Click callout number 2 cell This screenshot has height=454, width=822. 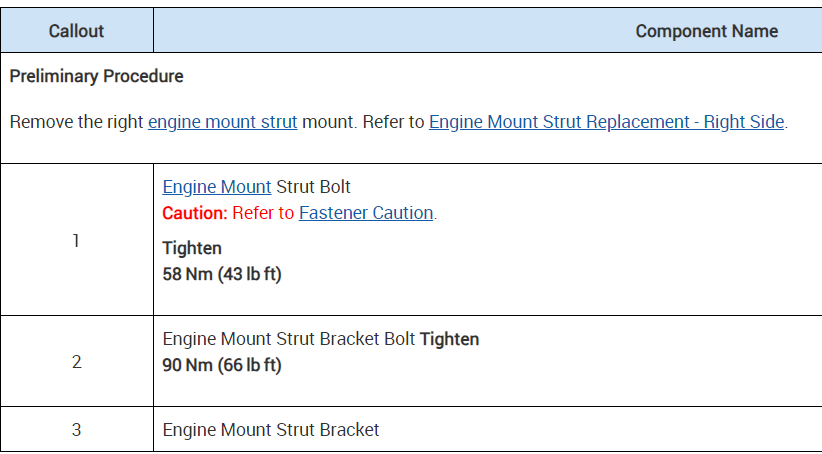[x=76, y=362]
